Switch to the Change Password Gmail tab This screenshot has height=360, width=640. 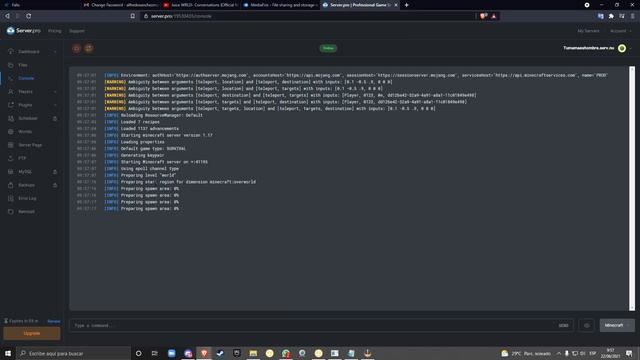(x=120, y=5)
